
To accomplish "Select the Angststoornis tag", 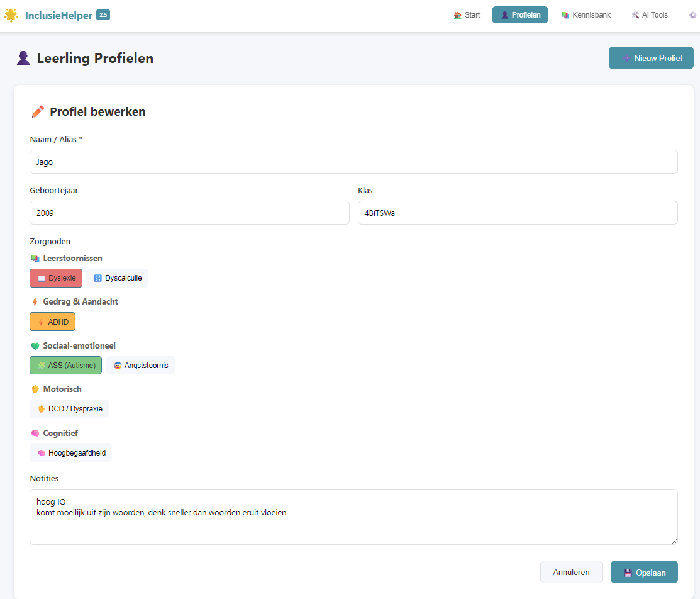I will coord(140,366).
